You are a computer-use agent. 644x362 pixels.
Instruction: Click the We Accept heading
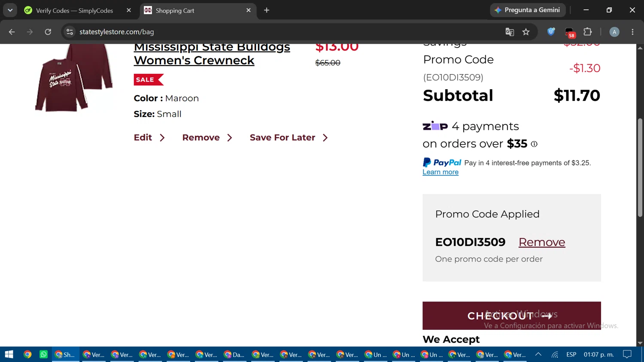point(451,339)
